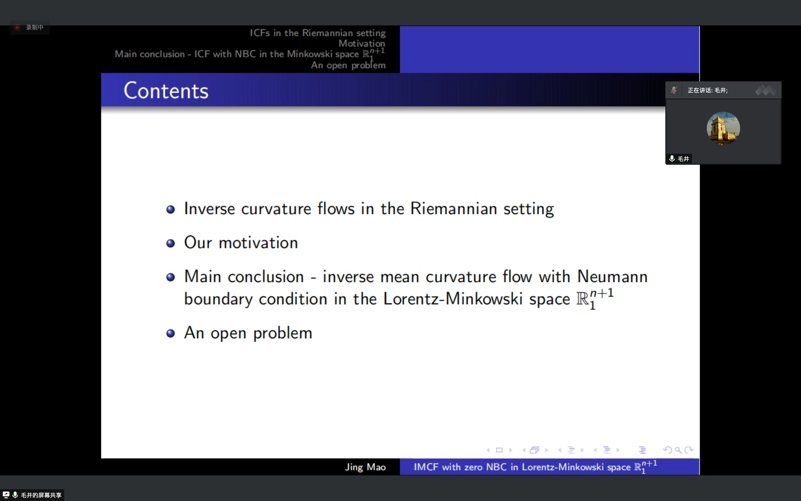Open 'Main conclusion - ICF with NBC' header link

point(248,54)
